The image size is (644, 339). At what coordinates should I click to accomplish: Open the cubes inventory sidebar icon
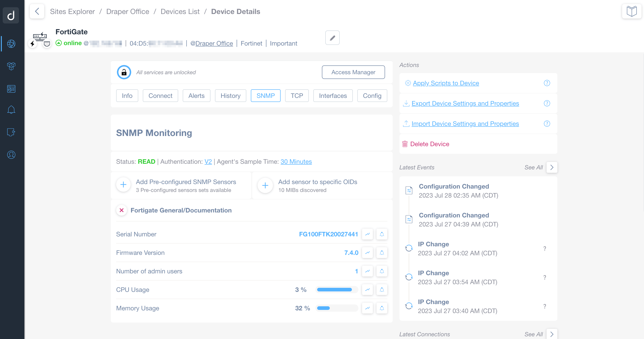(x=11, y=66)
